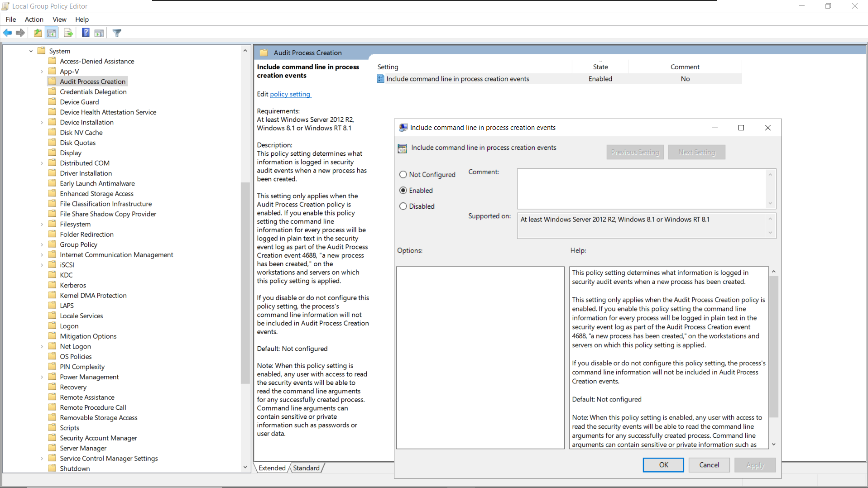Viewport: 868px width, 488px height.
Task: Click Cancel in the policy dialog
Action: tap(709, 465)
